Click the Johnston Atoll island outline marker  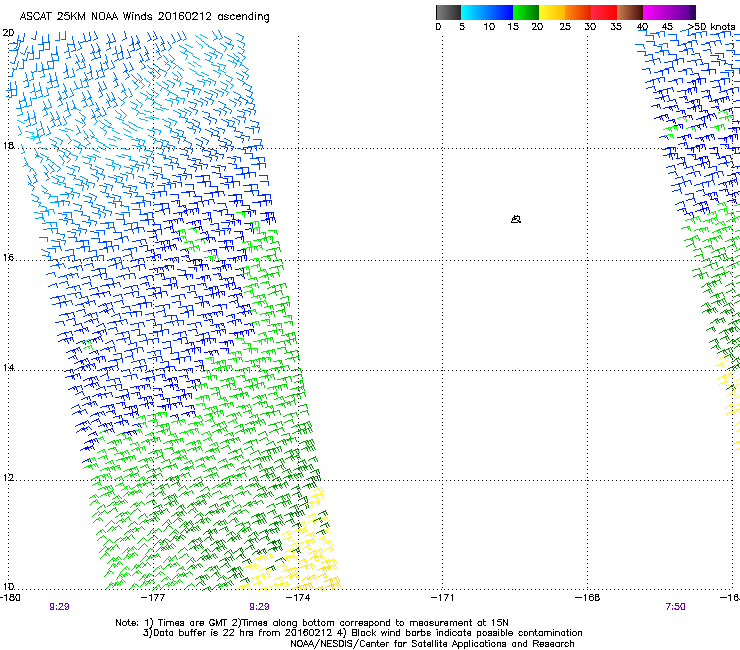click(x=516, y=219)
